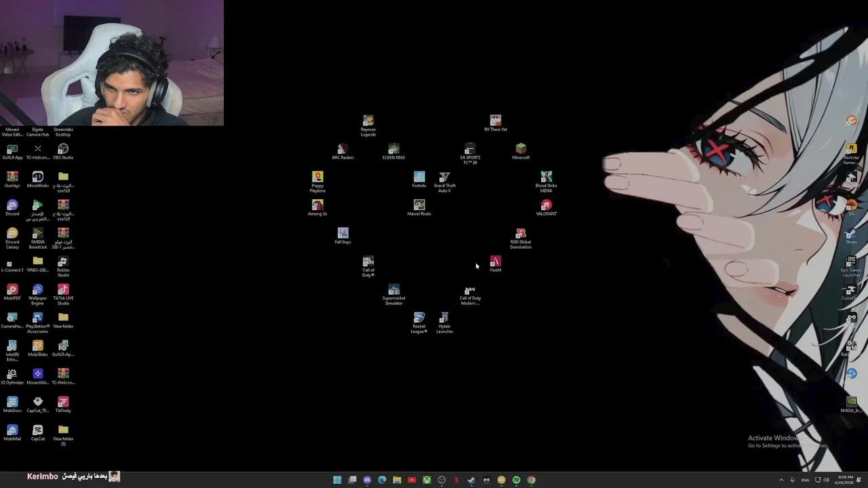
Task: Open the Minecraft desktop icon
Action: [521, 151]
